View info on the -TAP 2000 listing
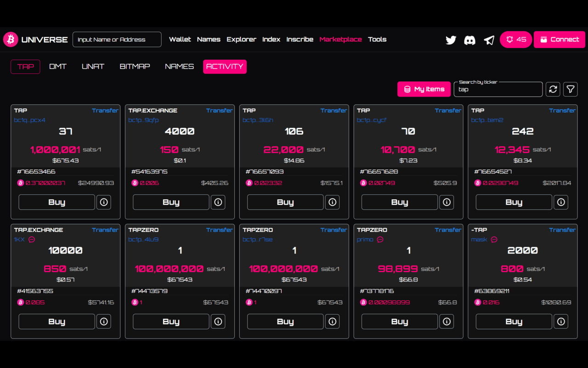The height and width of the screenshot is (368, 588). click(x=561, y=321)
